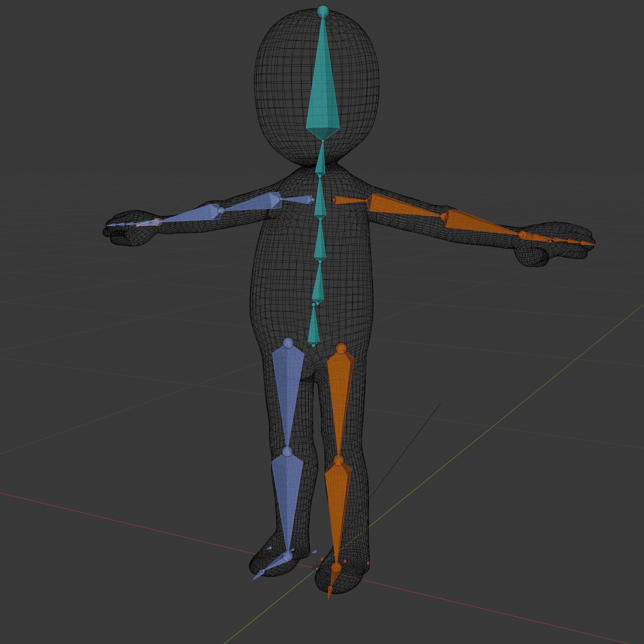Click the orange hip joint sphere
Screen dimensions: 644x644
pyautogui.click(x=341, y=348)
